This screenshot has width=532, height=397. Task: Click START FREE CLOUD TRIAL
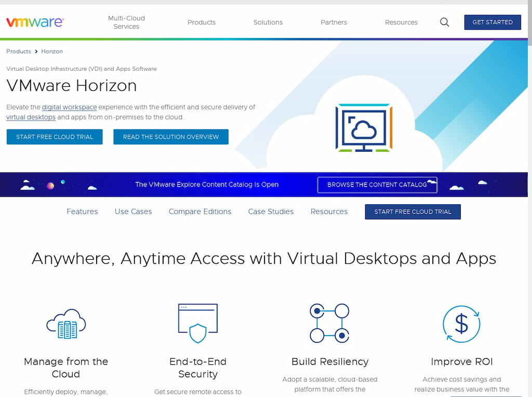pyautogui.click(x=54, y=137)
